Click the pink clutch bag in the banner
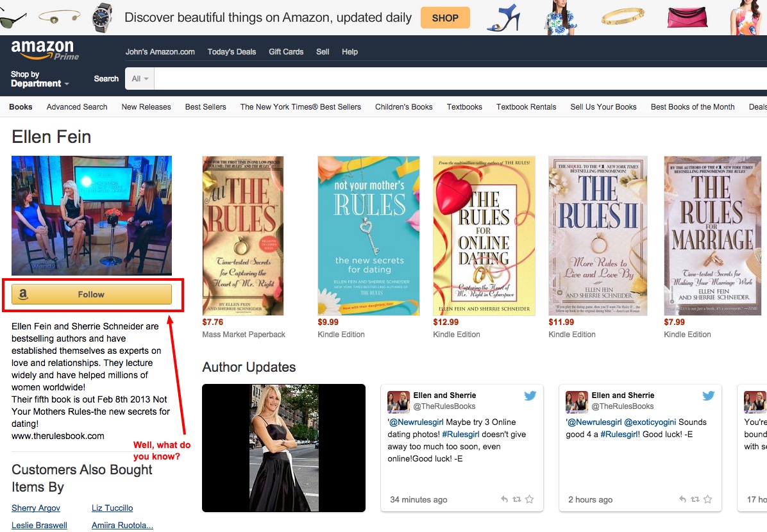Screen dimensions: 767x532 (687, 17)
